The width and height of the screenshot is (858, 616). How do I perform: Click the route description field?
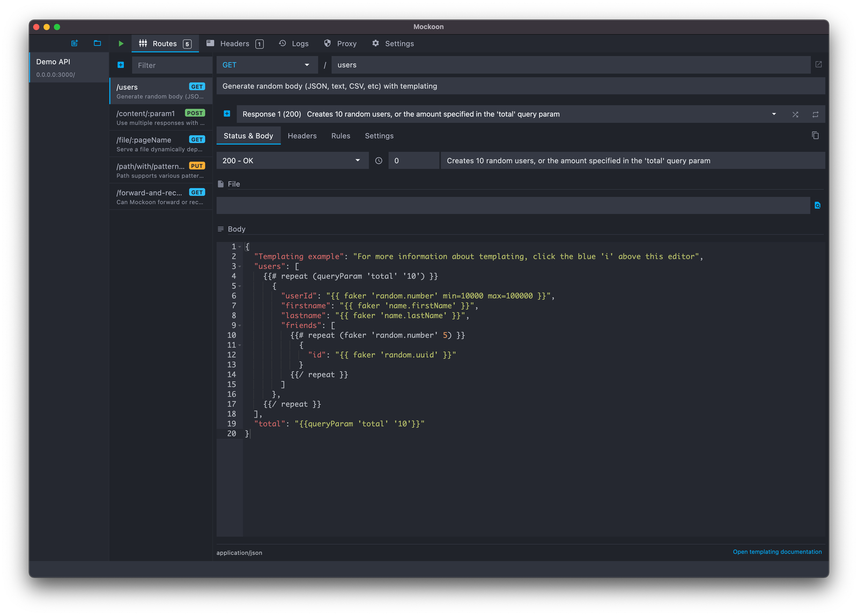point(521,86)
